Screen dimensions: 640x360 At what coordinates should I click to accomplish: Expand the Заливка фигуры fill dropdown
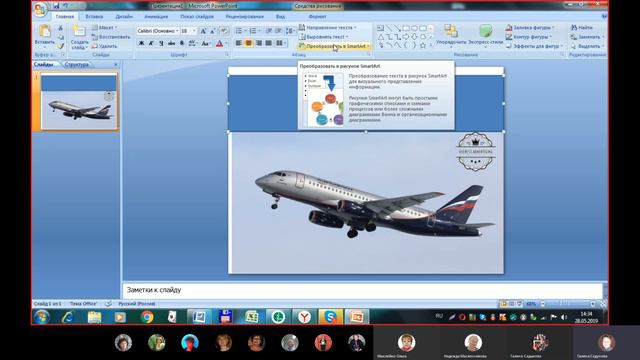click(x=530, y=27)
